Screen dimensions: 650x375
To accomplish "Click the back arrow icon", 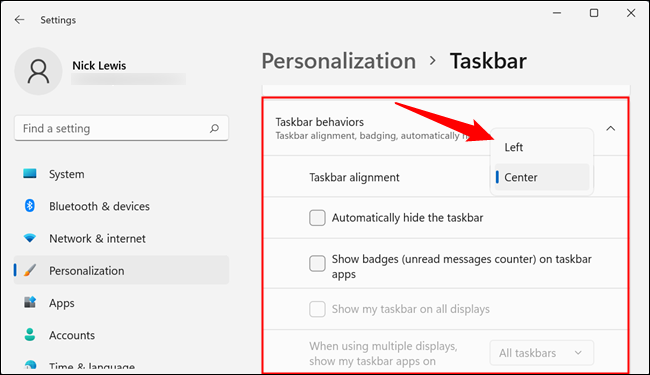I will click(x=19, y=19).
